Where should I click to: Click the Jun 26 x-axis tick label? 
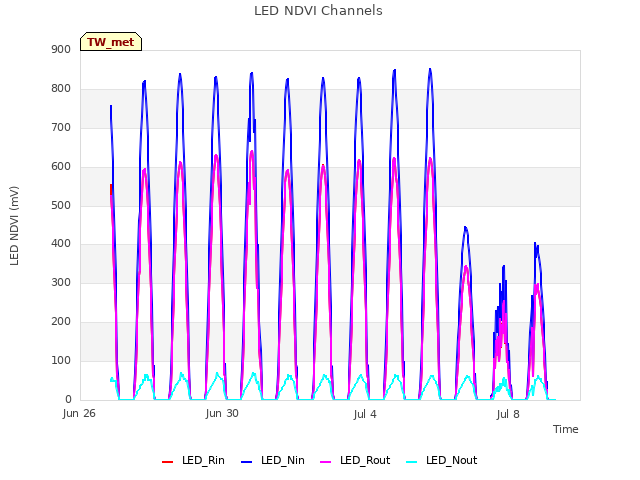point(79,414)
